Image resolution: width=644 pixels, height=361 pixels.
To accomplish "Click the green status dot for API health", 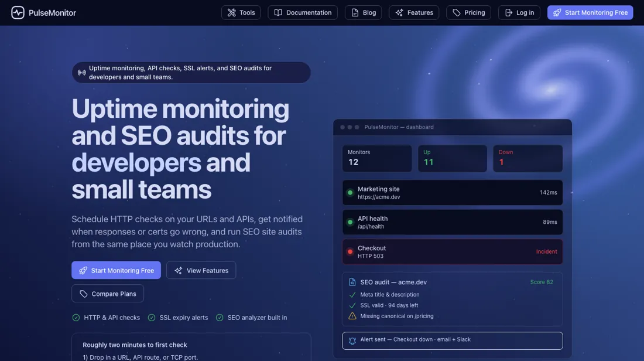I will 350,222.
